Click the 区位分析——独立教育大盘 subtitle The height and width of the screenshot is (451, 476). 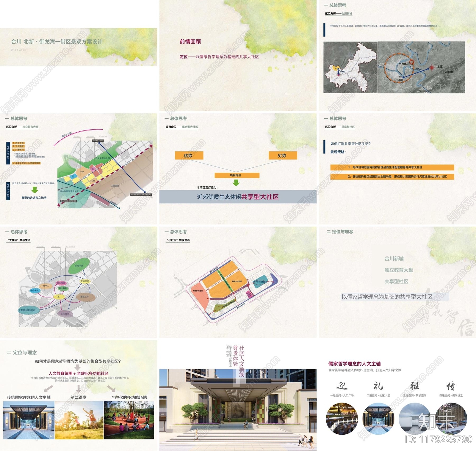click(x=22, y=127)
